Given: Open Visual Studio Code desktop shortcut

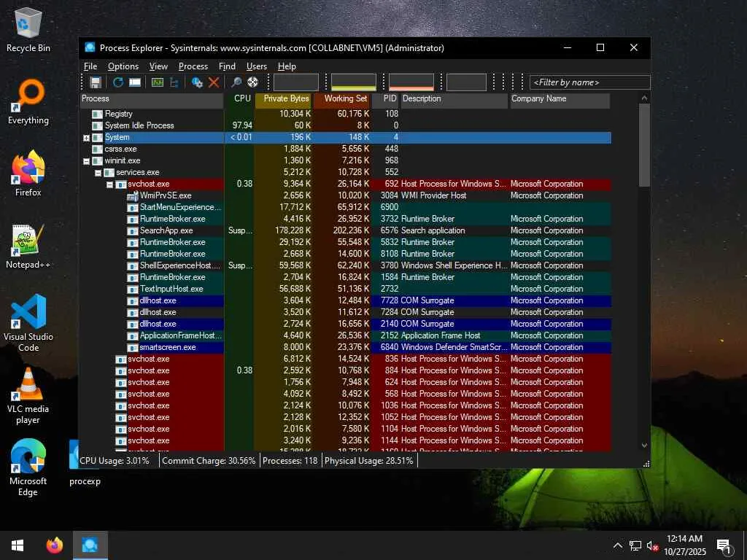Looking at the screenshot, I should 28,323.
